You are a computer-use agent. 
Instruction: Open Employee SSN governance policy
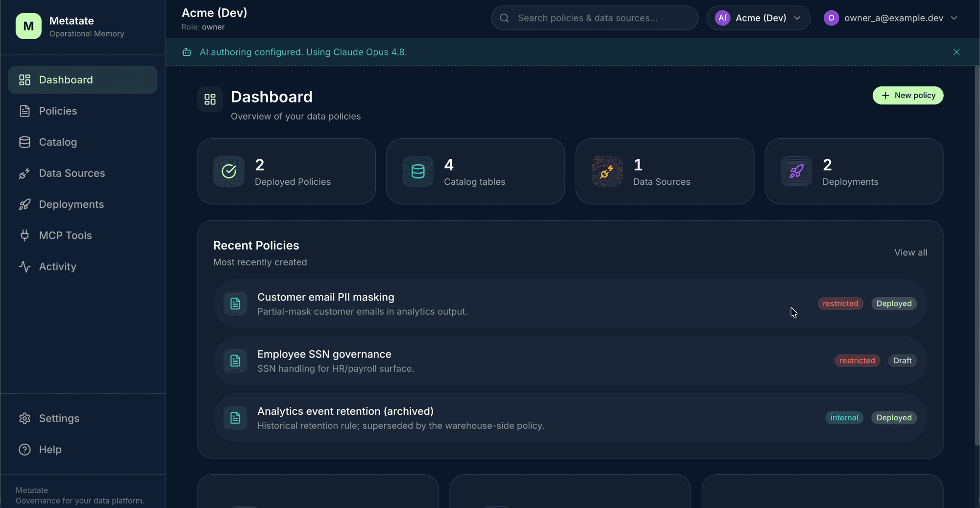[x=570, y=361]
